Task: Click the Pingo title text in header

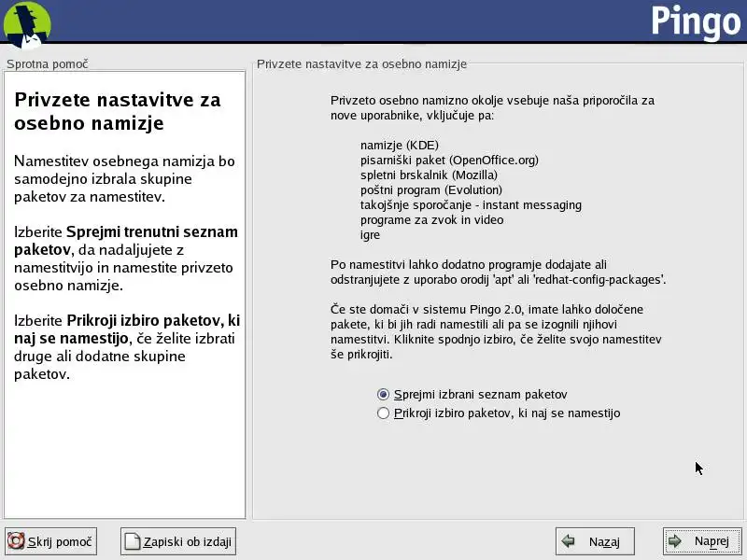Action: 696,21
